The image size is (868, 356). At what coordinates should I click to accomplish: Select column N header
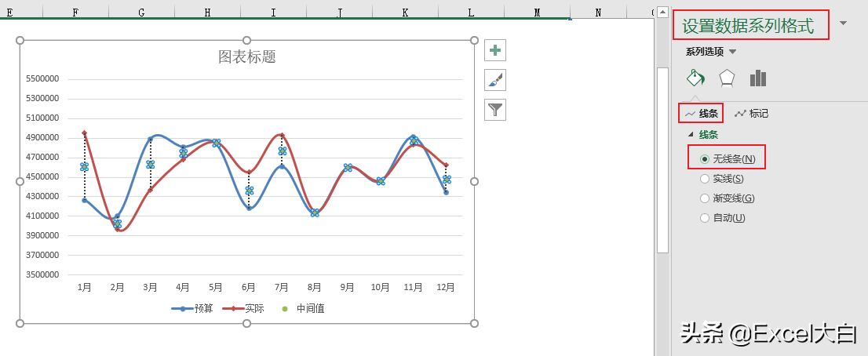[598, 13]
